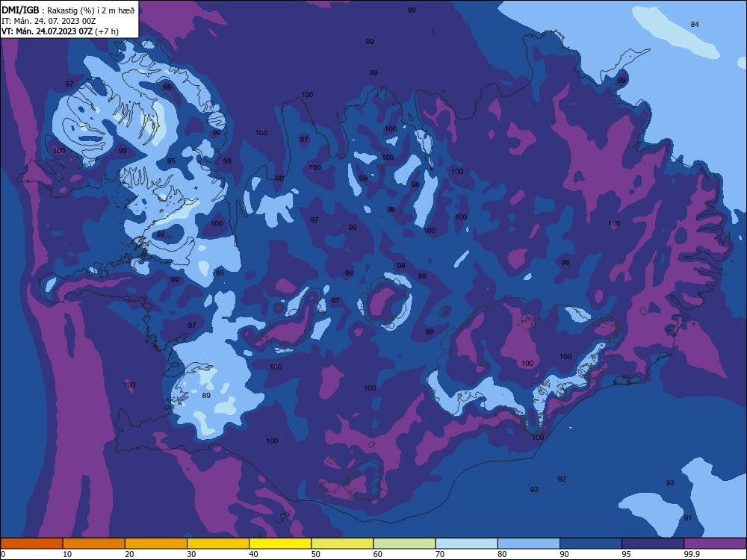Select the "Rakastig (%) í 2 m hæð" title text
This screenshot has width=747, height=560.
(x=90, y=10)
